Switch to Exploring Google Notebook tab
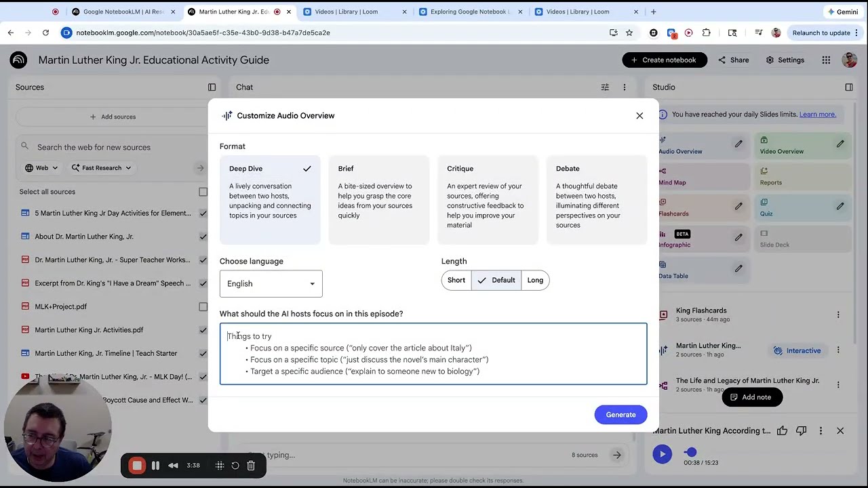Viewport: 868px width, 488px height. coord(471,12)
